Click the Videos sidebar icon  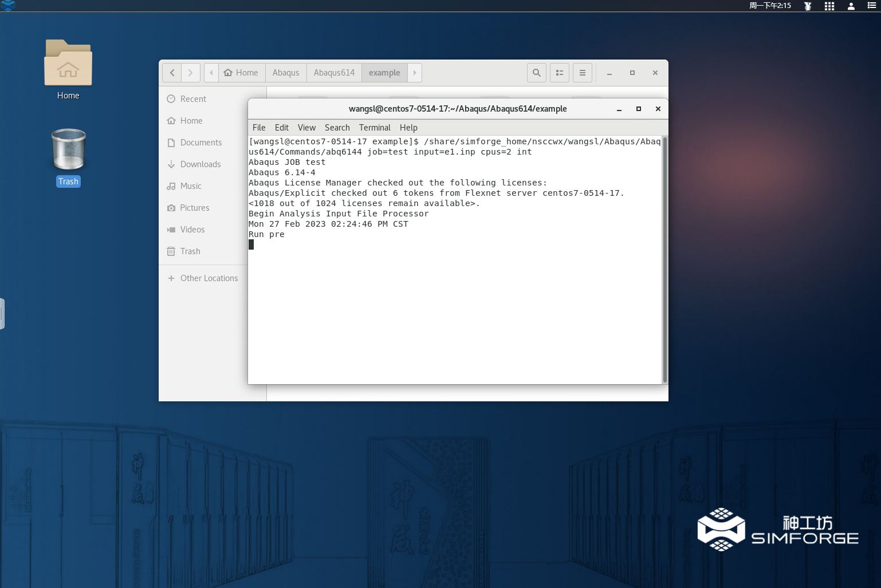coord(171,230)
